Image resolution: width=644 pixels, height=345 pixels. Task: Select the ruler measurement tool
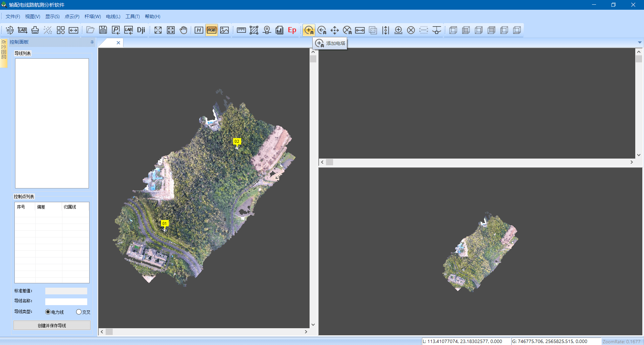pos(241,30)
